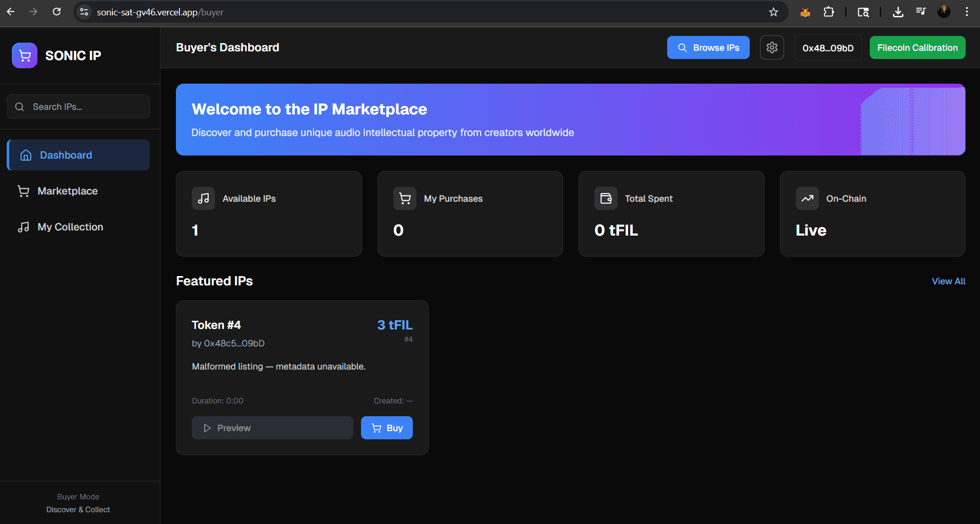
Task: Open Marketplace in the sidebar
Action: (78, 191)
